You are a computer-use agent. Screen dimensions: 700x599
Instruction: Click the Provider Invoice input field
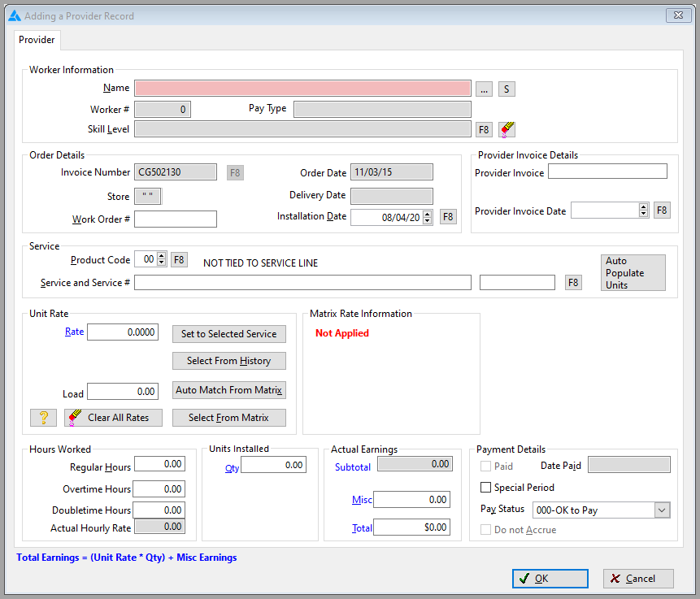pos(607,171)
